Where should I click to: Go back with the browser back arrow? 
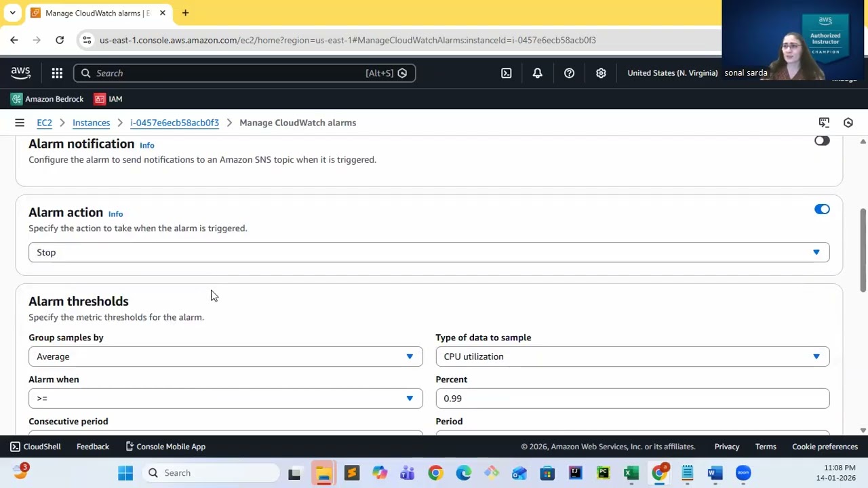tap(14, 40)
